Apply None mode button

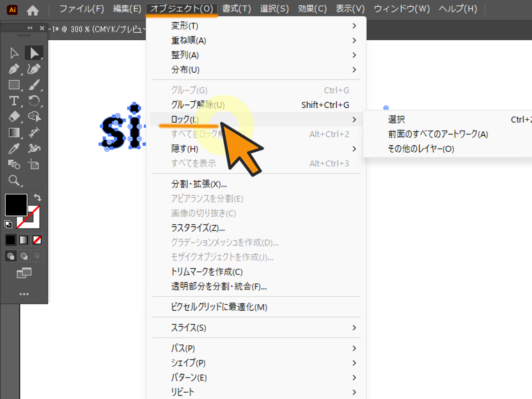pyautogui.click(x=37, y=240)
